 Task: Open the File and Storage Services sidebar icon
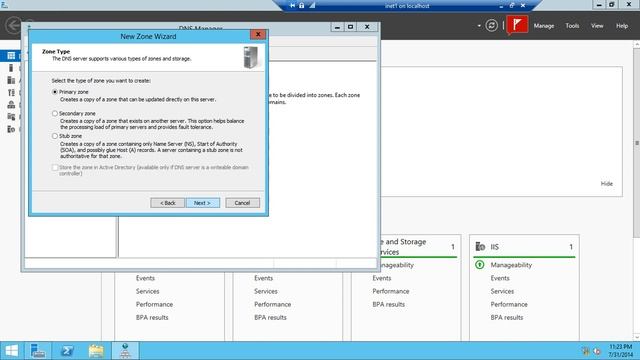(11, 117)
